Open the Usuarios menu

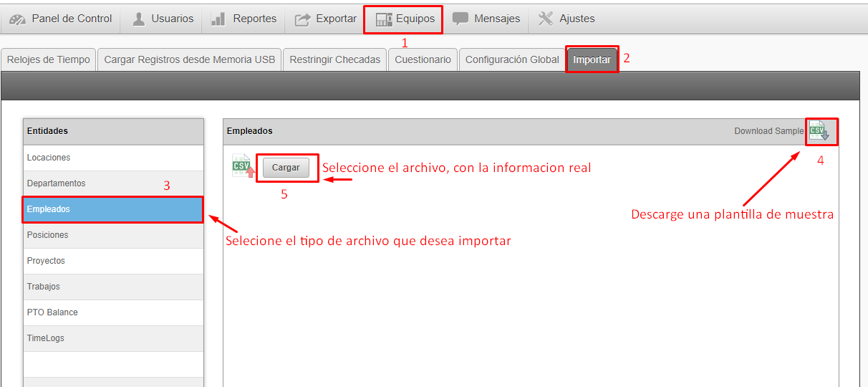163,19
